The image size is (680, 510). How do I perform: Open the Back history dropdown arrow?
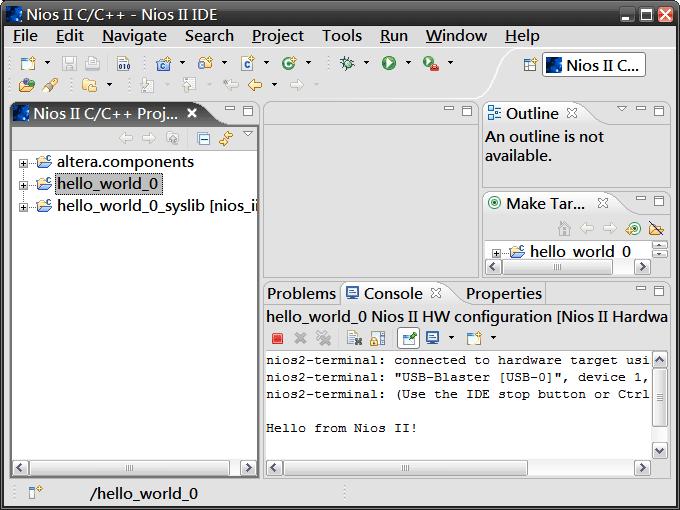click(275, 85)
